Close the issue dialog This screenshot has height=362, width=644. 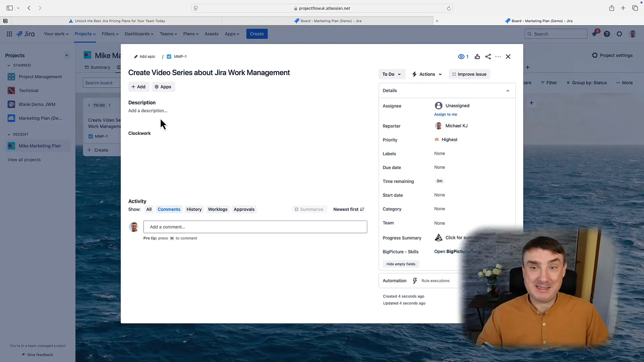(508, 57)
